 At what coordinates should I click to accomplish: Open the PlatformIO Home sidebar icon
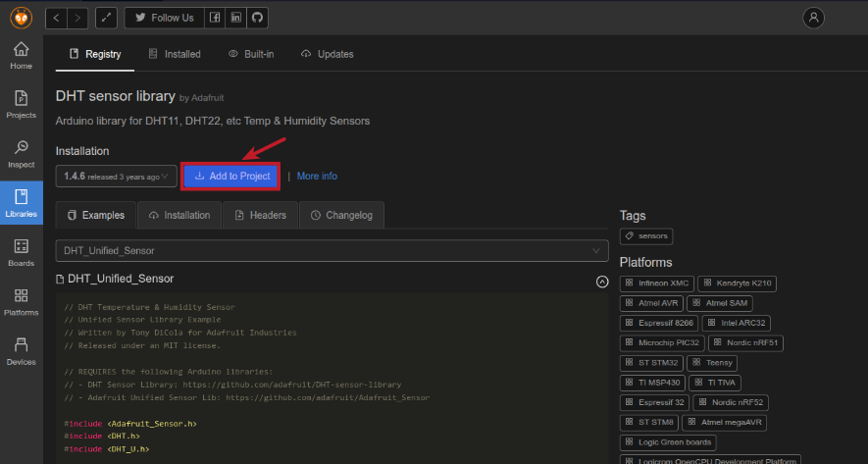[21, 56]
